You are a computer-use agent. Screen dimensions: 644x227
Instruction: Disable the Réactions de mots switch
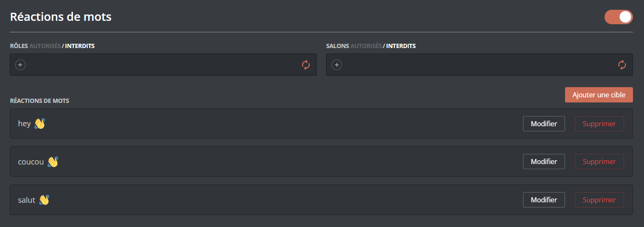[618, 17]
